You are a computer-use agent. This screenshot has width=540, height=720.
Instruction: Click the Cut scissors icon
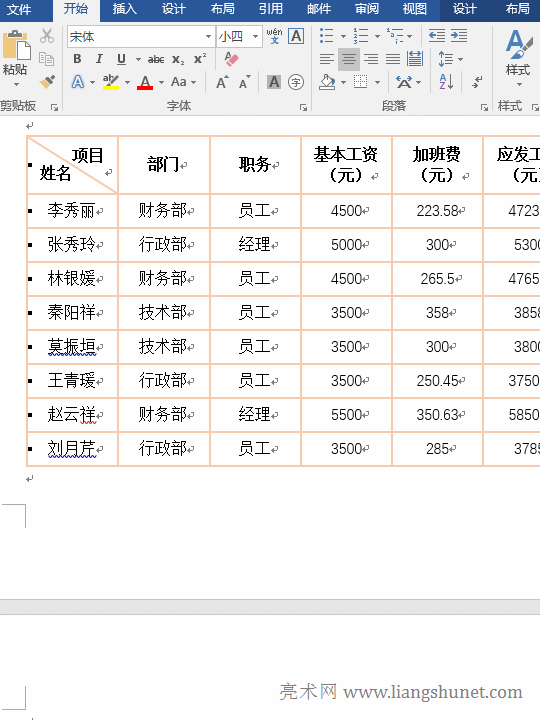tap(47, 35)
